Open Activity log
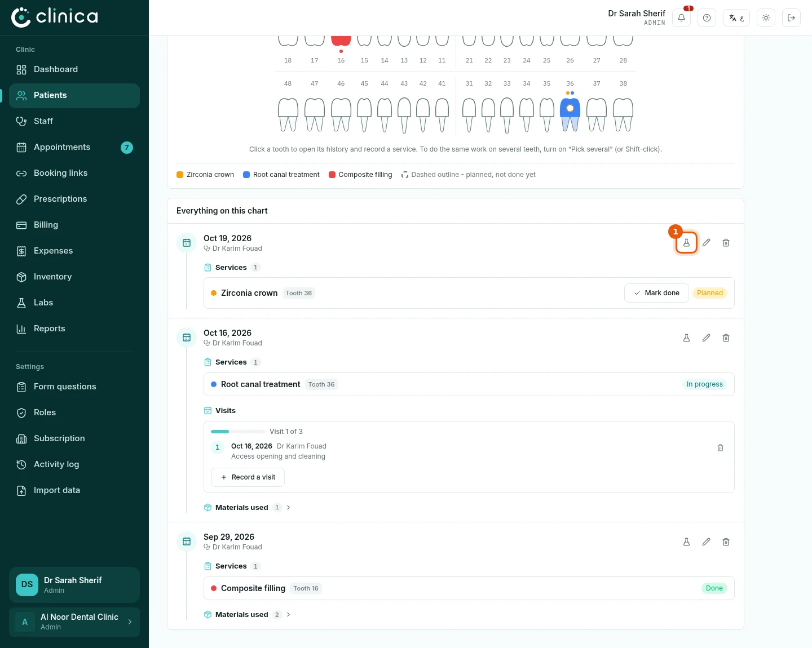 click(74, 465)
